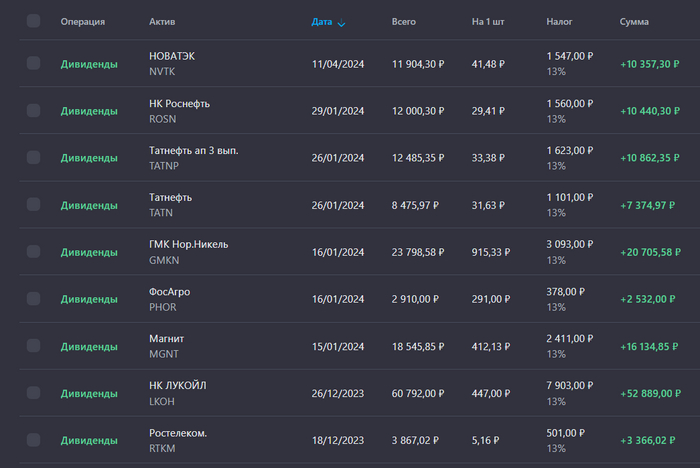Click the ROSN ticker label
700x468 pixels.
(x=162, y=119)
